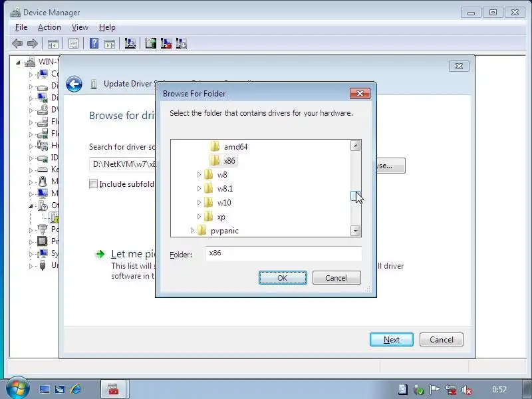The image size is (532, 399).
Task: Open the Windows Start orb
Action: (x=18, y=388)
